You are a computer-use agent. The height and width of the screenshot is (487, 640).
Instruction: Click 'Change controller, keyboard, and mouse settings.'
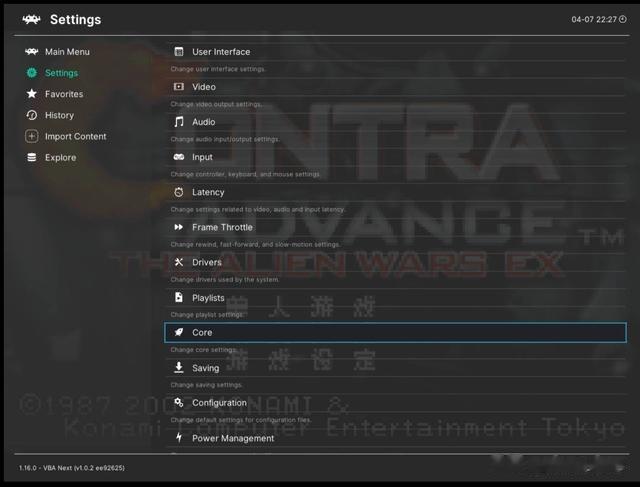point(245,174)
